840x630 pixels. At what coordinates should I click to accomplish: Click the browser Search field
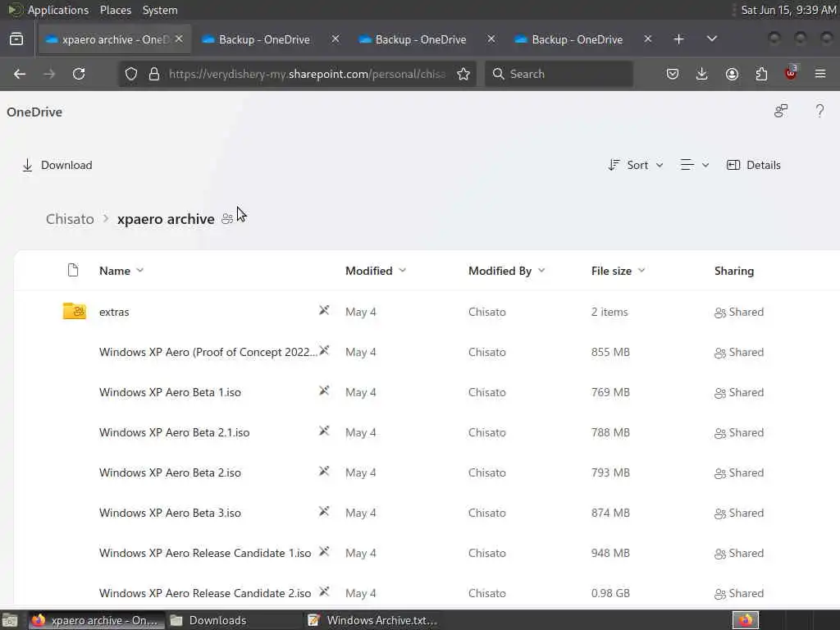tap(559, 74)
